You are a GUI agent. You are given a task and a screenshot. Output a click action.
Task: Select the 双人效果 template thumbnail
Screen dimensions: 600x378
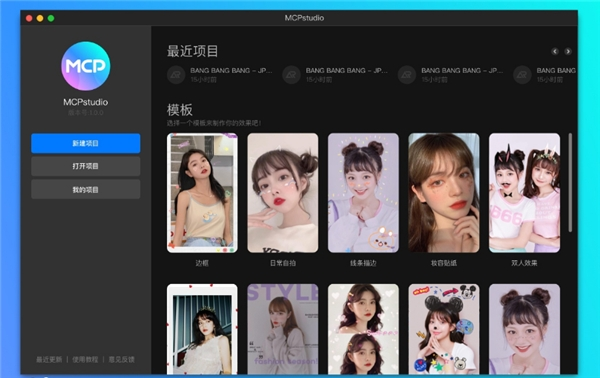[x=524, y=193]
